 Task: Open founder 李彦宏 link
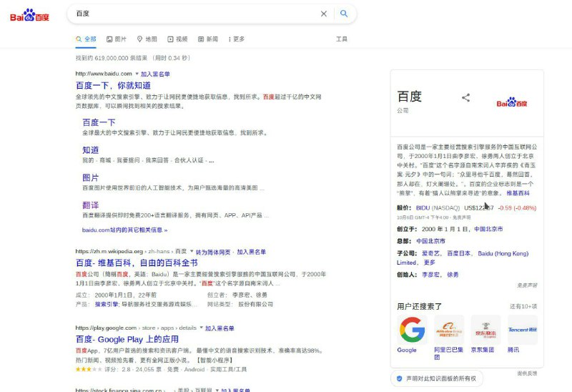pyautogui.click(x=430, y=275)
